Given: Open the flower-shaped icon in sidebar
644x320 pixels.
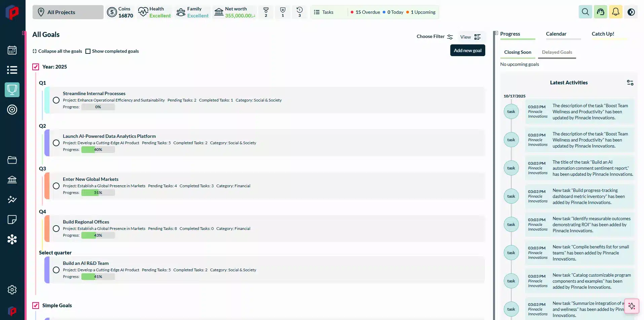Looking at the screenshot, I should (x=12, y=239).
